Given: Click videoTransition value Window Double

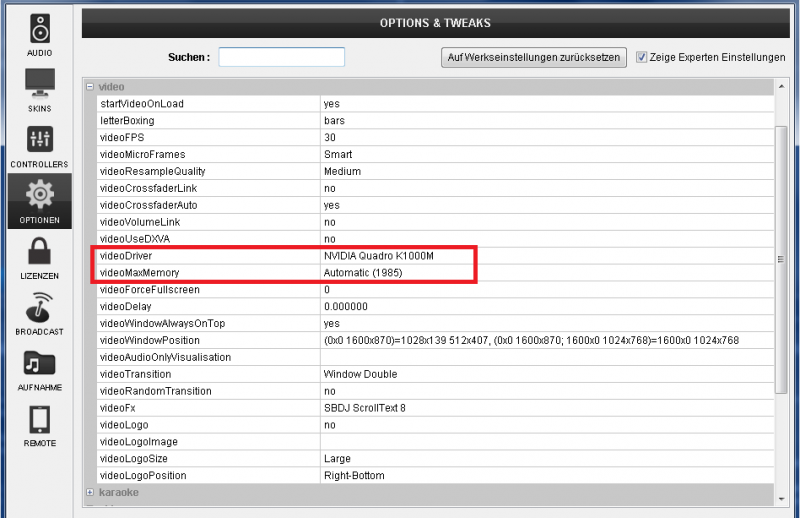Looking at the screenshot, I should 360,374.
